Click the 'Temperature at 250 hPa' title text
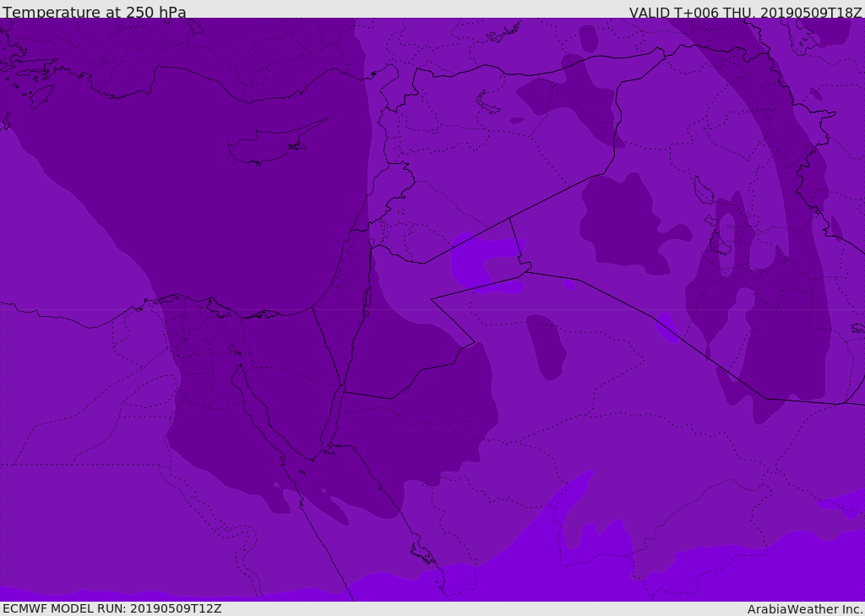 (95, 12)
